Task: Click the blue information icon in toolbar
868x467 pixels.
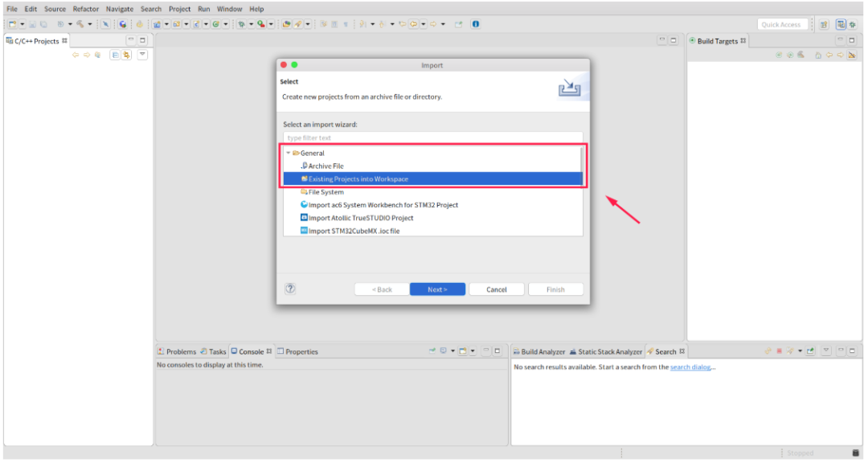Action: pyautogui.click(x=476, y=24)
